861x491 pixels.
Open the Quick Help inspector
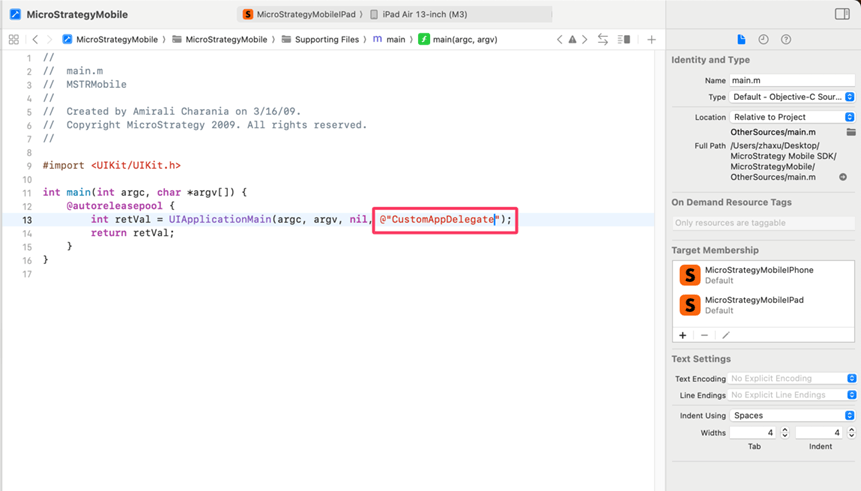click(786, 40)
